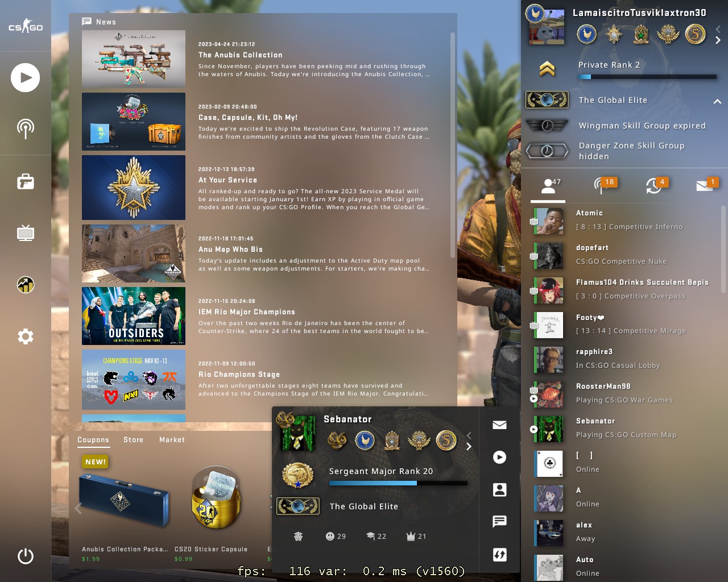Show previous medals on Sebanator's card

click(469, 435)
